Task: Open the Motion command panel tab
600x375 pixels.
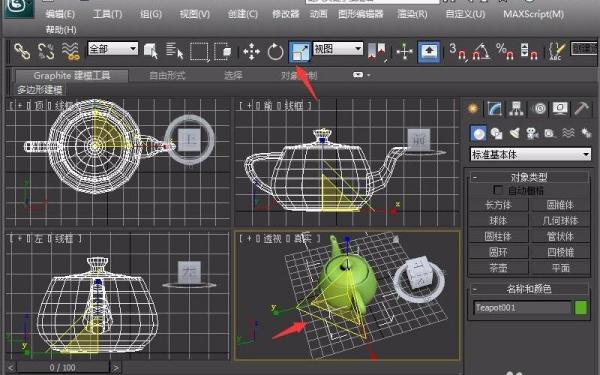Action: [x=538, y=109]
